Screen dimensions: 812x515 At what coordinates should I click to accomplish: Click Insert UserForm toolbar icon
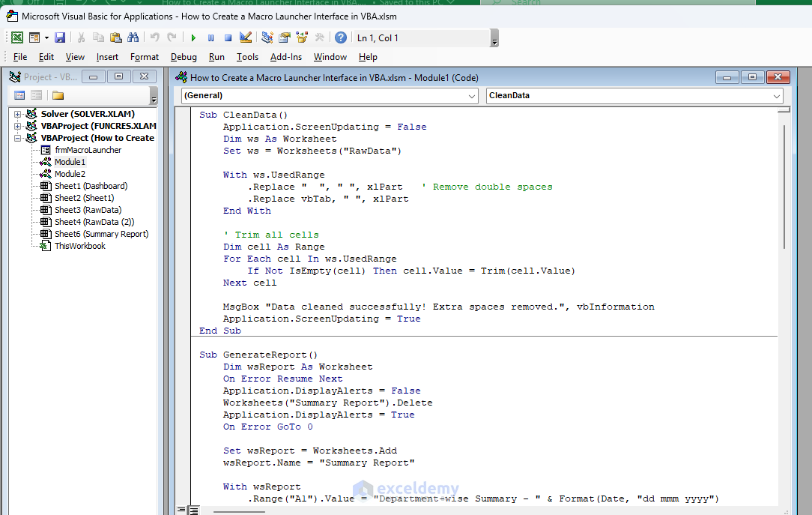[34, 37]
